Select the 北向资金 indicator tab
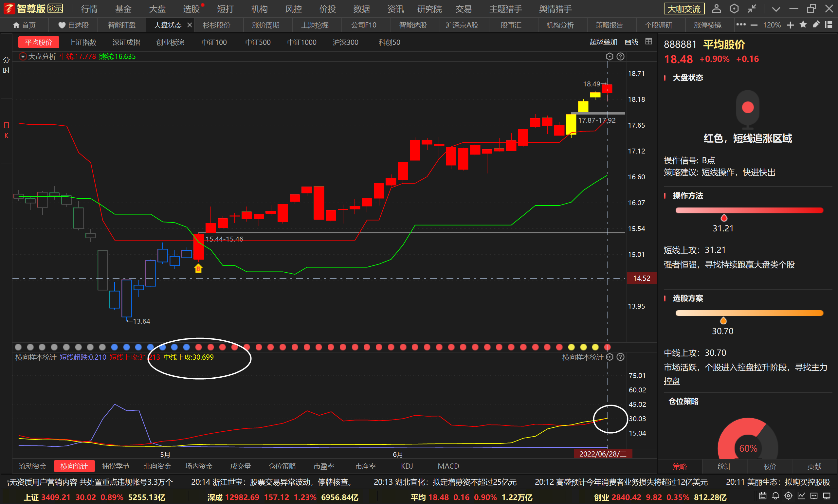 point(157,466)
